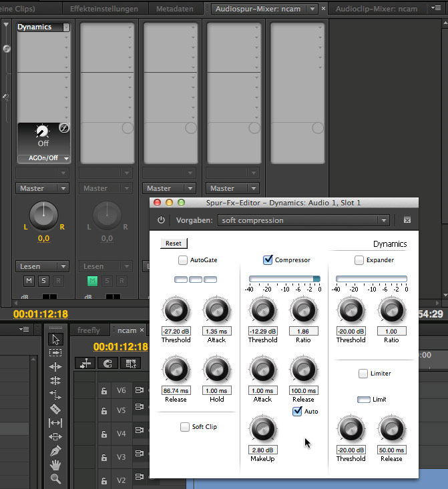
Task: Lock video track V6
Action: 103,391
